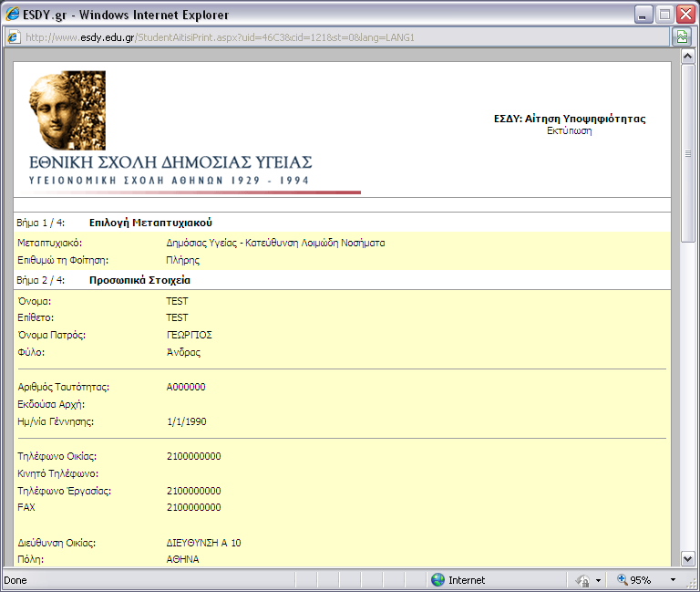
Task: Click the Κινητό Τηλέφωνο label
Action: click(58, 473)
